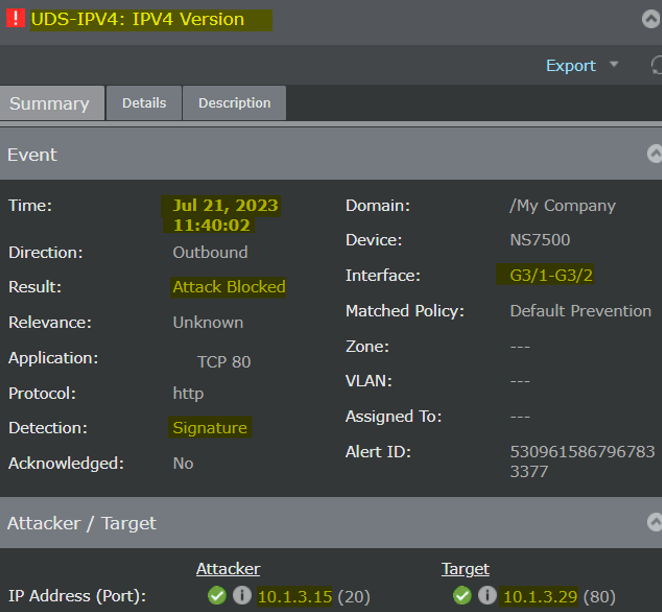The width and height of the screenshot is (662, 612).
Task: Click the alert title UDS-IPV4: IPV4 Version
Action: [x=138, y=19]
